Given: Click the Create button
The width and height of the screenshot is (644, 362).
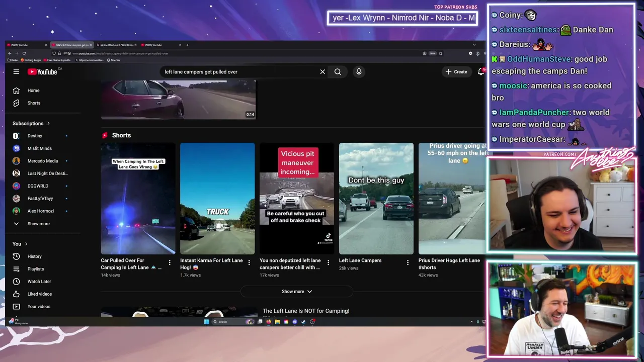Looking at the screenshot, I should pos(456,72).
